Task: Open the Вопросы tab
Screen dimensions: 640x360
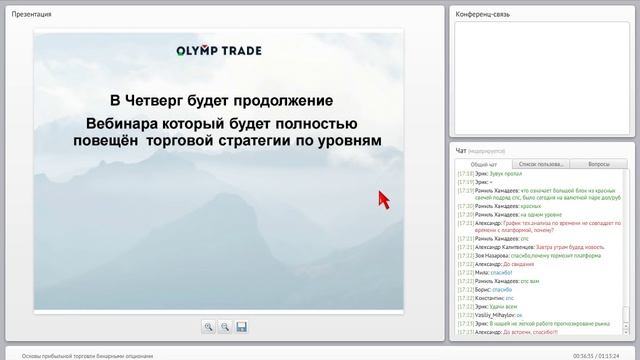Action: tap(599, 164)
